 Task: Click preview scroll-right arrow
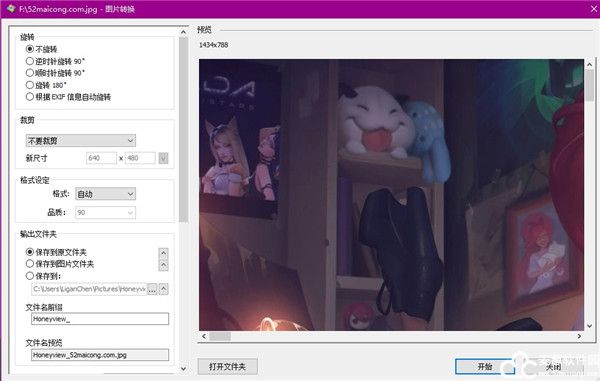coord(579,336)
